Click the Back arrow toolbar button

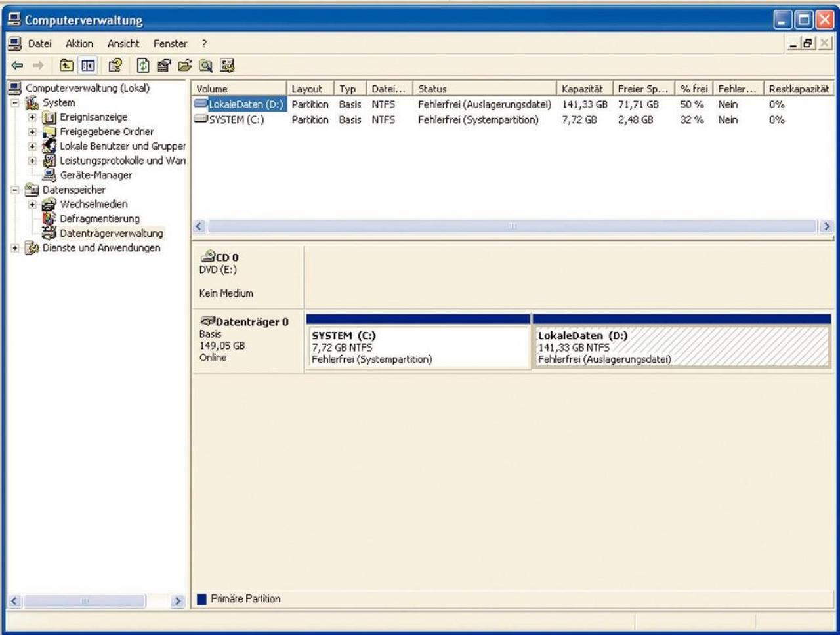pos(18,65)
